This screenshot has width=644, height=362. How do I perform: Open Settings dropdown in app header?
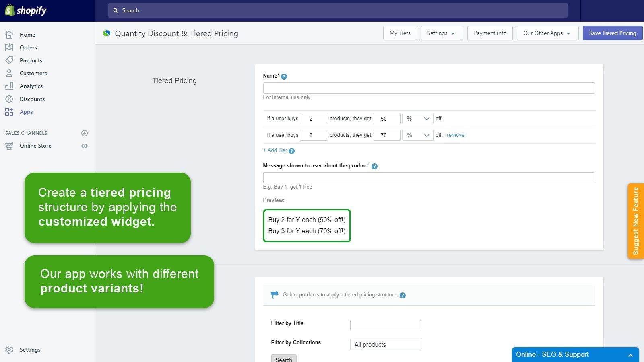tap(442, 33)
